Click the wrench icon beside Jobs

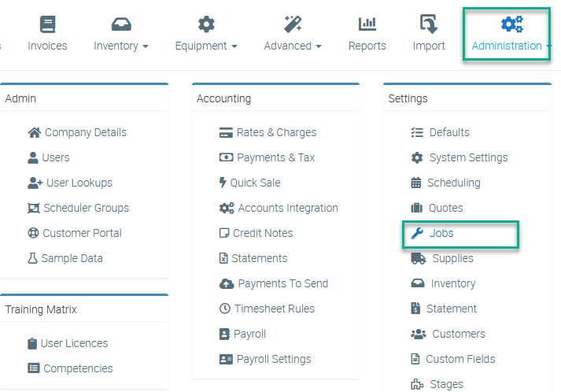pos(416,233)
